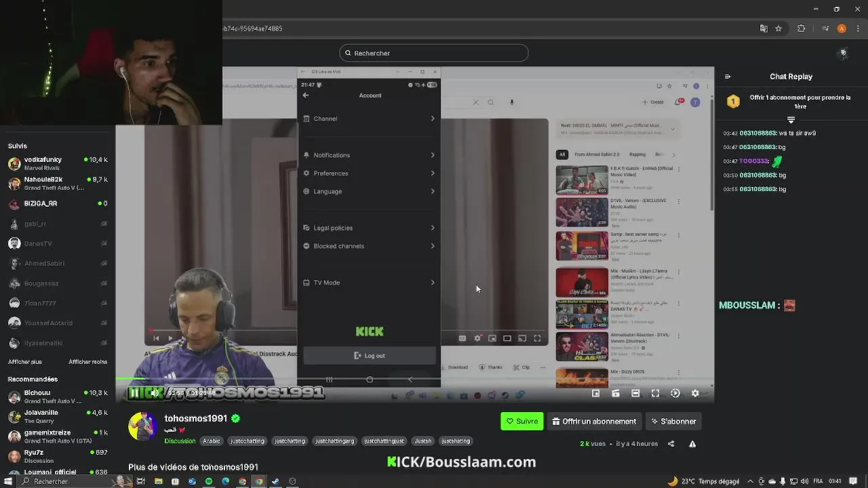Image resolution: width=868 pixels, height=488 pixels.
Task: Open Steam from taskbar
Action: click(x=275, y=481)
